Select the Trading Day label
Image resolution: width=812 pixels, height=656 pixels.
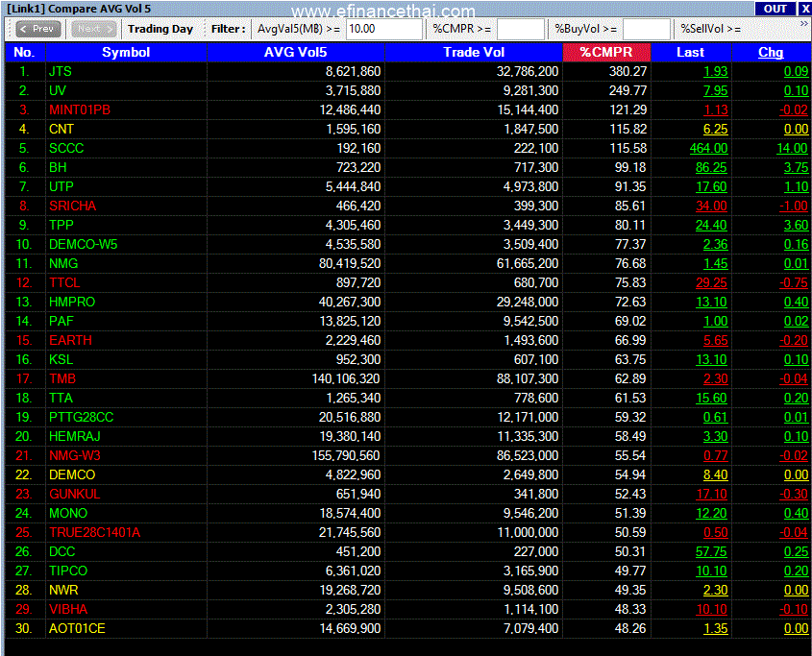pyautogui.click(x=160, y=29)
